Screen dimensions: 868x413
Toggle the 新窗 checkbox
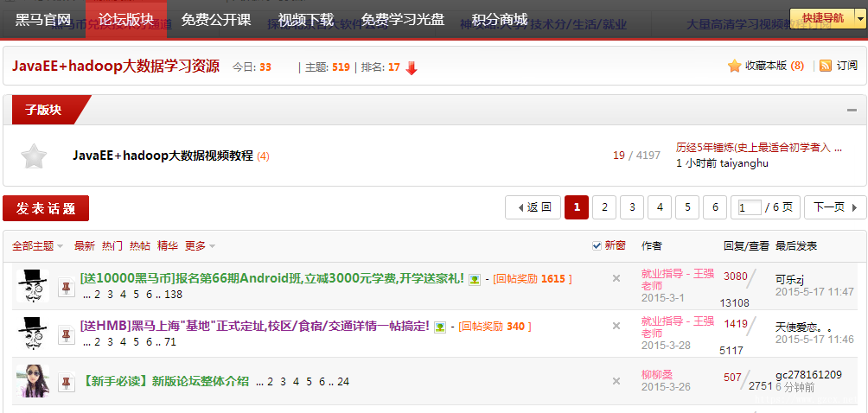pyautogui.click(x=597, y=245)
